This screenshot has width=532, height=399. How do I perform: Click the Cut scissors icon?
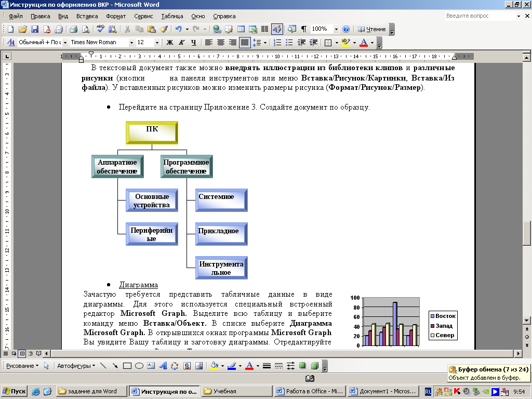pyautogui.click(x=127, y=29)
